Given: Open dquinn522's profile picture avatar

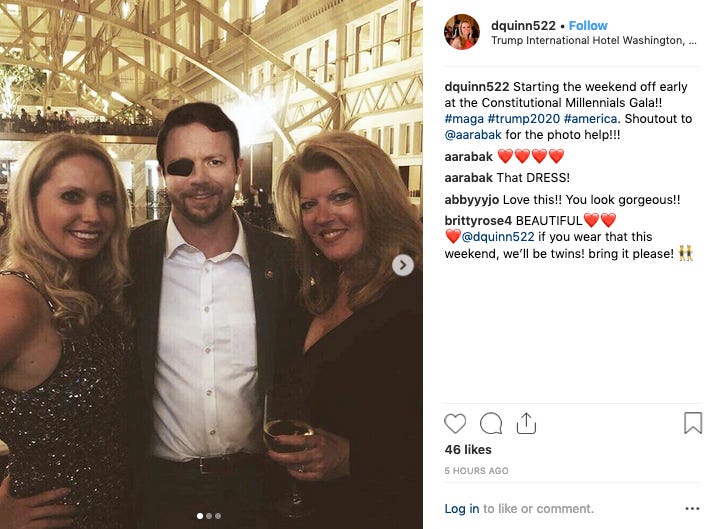Looking at the screenshot, I should [462, 32].
